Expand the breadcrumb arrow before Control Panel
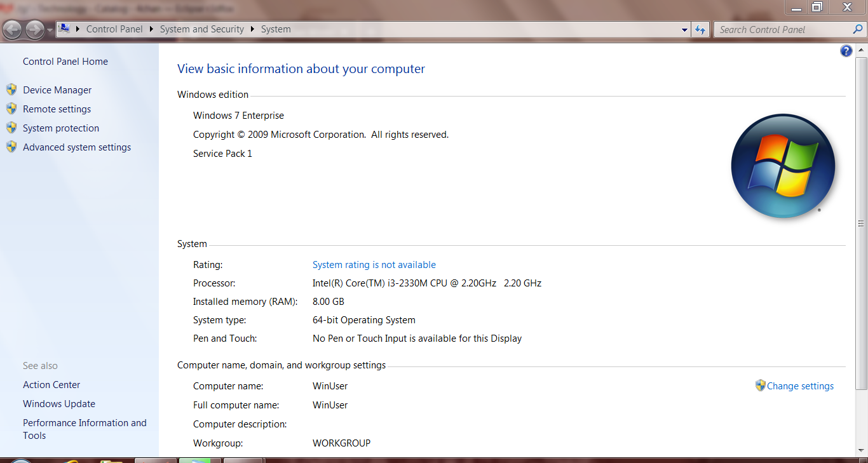This screenshot has width=868, height=463. 78,29
